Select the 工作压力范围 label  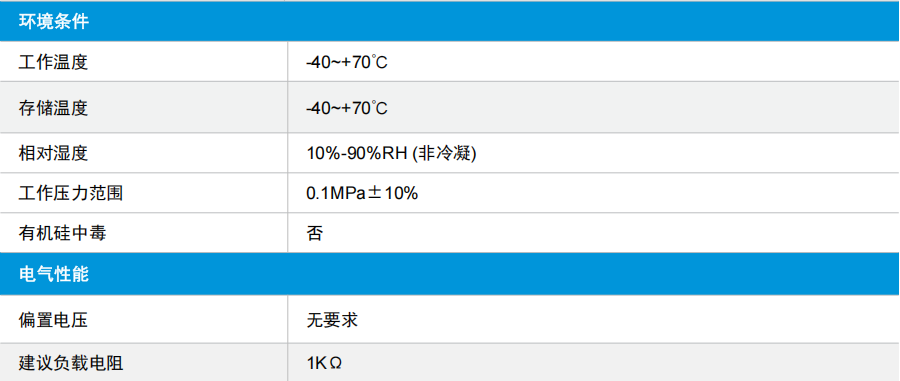(71, 193)
